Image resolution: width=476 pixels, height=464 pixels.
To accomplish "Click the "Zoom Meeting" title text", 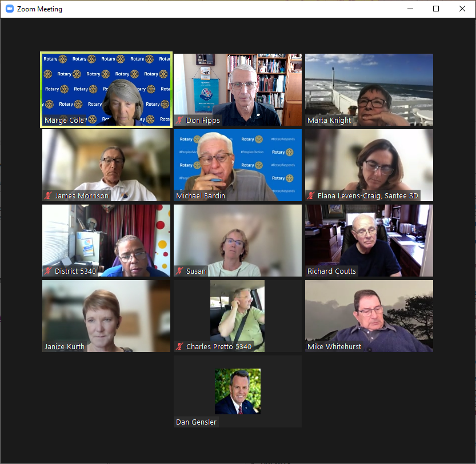I will (x=39, y=9).
